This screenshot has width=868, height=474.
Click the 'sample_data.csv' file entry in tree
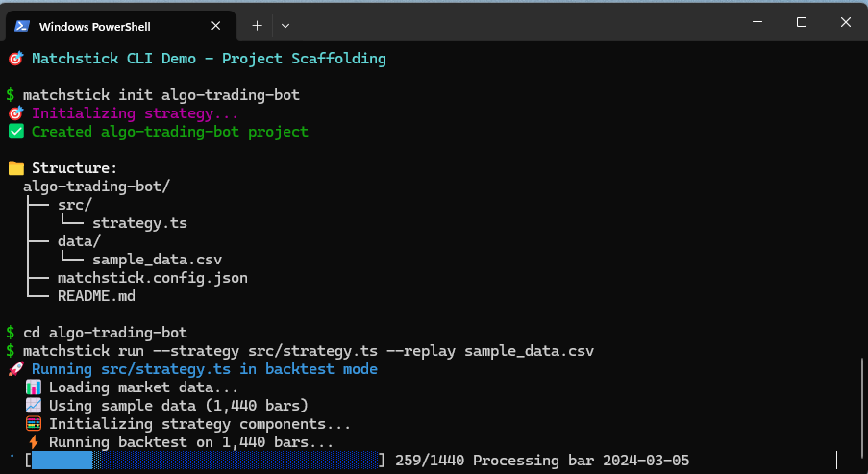click(x=158, y=260)
